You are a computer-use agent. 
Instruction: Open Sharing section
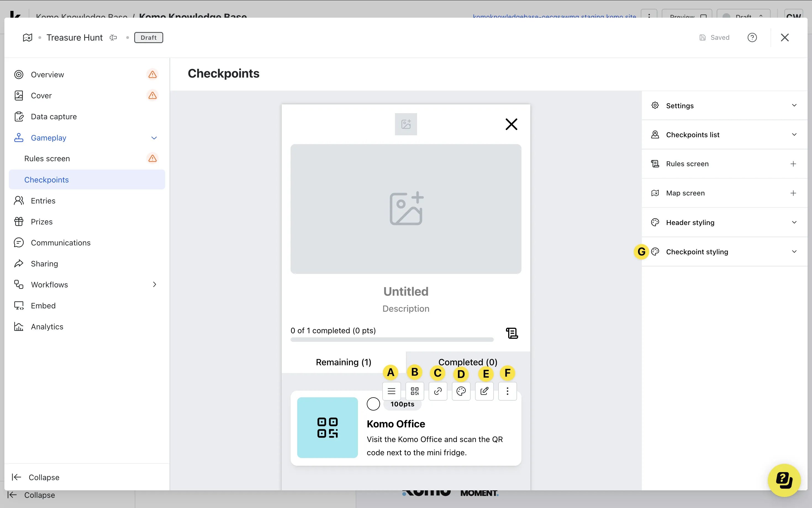pyautogui.click(x=87, y=264)
